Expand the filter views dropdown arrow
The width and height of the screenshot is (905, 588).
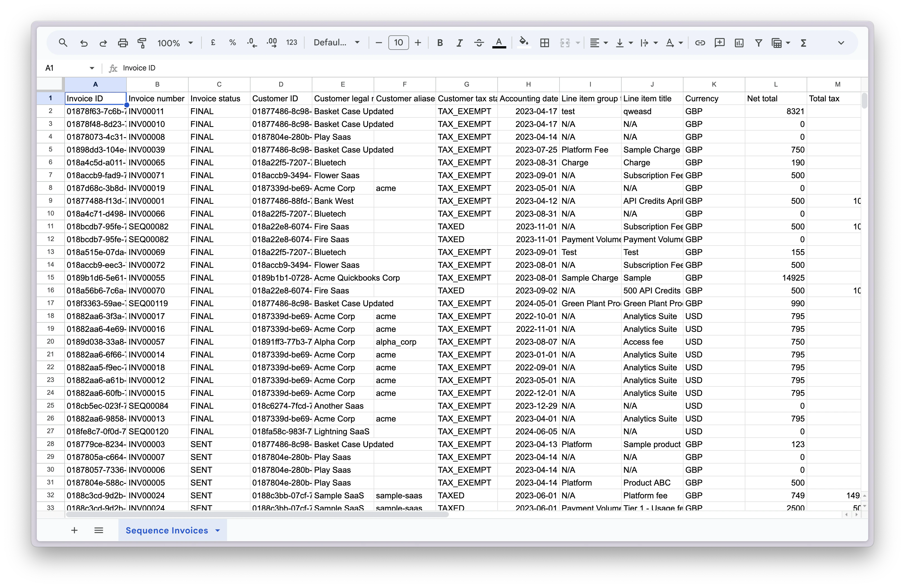click(x=788, y=43)
